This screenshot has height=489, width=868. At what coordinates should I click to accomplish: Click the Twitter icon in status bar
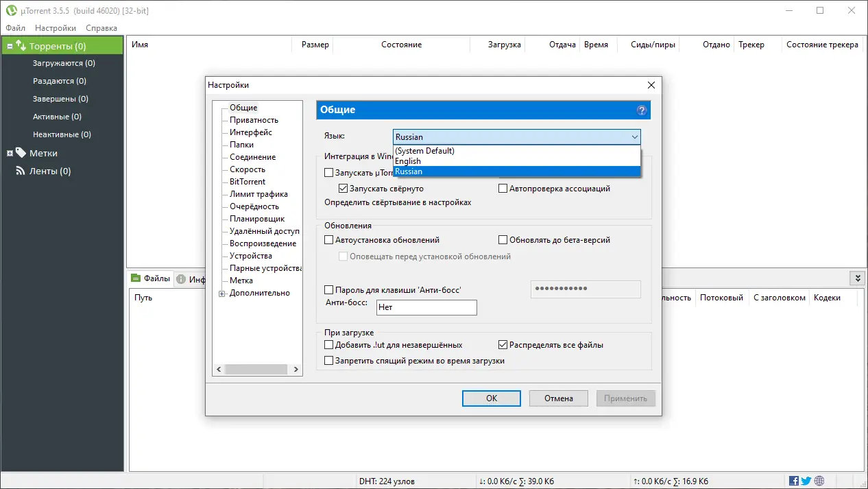[806, 481]
